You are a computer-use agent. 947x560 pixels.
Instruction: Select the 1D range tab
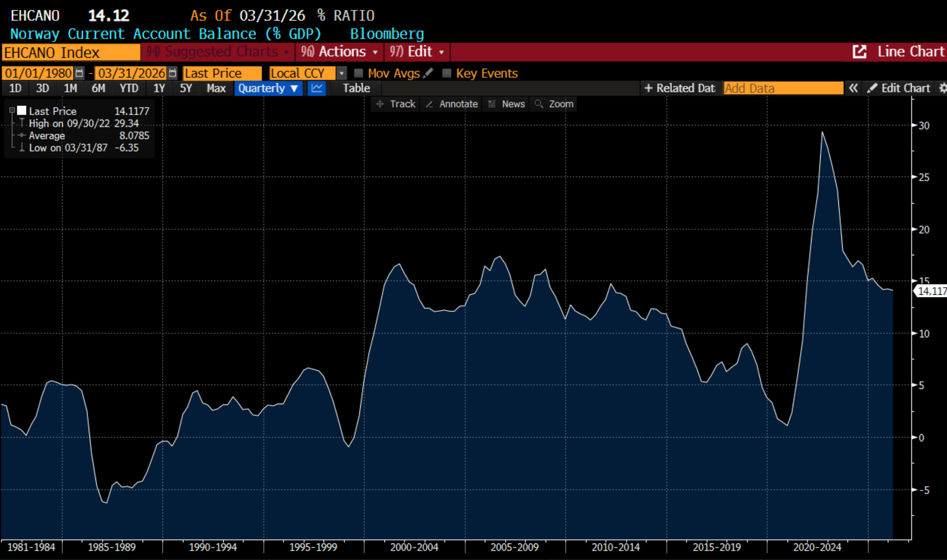(x=15, y=88)
